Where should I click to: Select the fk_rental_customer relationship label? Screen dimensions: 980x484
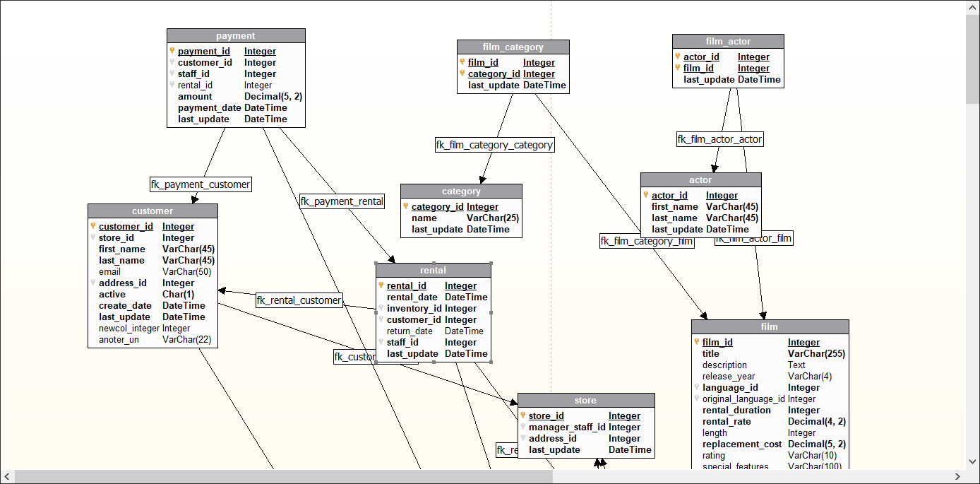click(299, 300)
